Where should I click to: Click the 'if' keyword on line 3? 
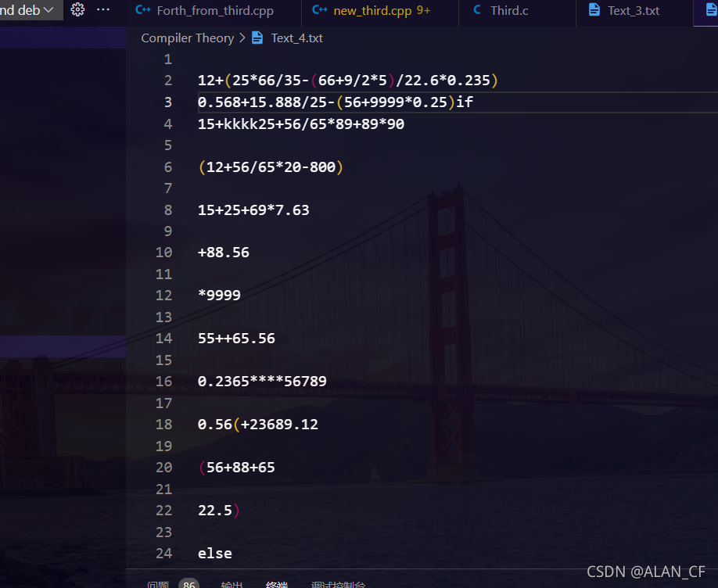pos(465,102)
